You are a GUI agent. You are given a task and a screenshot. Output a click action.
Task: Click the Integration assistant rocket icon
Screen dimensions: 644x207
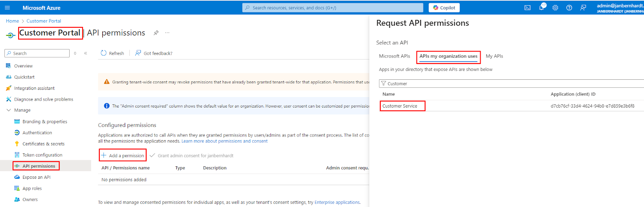pos(8,88)
